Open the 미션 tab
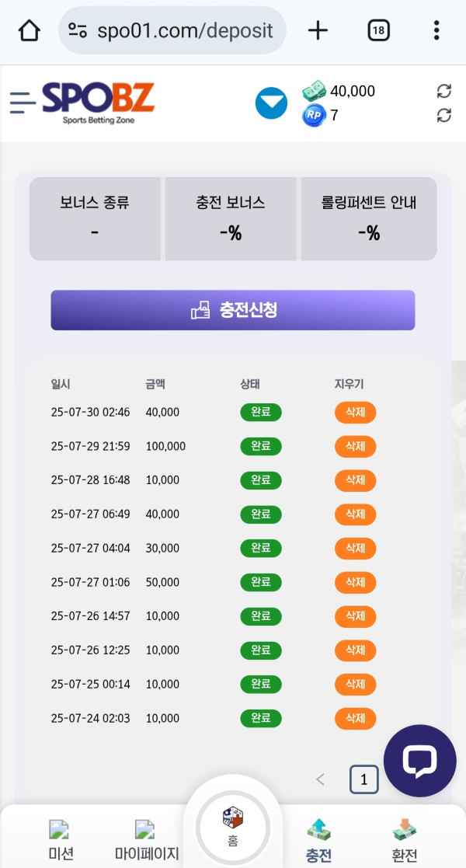Image resolution: width=466 pixels, height=868 pixels. pyautogui.click(x=61, y=841)
